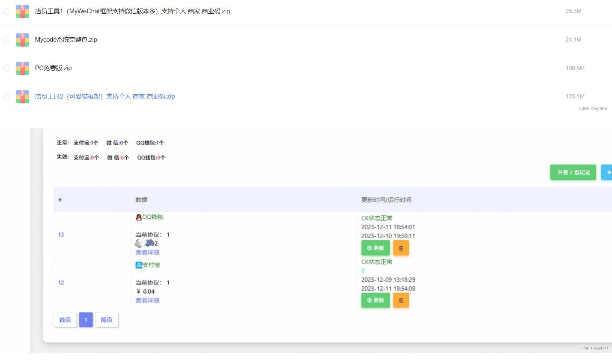Viewport: 612px width, 364px height.
Task: Select the radio button for PC免费版.zip
Action: click(x=6, y=68)
